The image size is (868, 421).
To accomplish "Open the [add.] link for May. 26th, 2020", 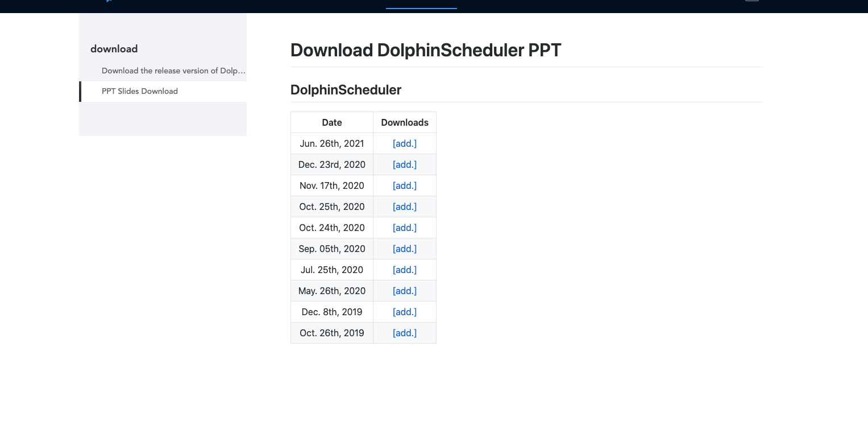I will [405, 291].
